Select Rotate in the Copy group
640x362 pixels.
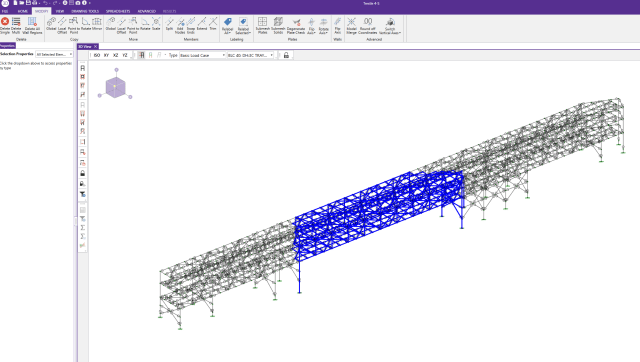pos(86,24)
